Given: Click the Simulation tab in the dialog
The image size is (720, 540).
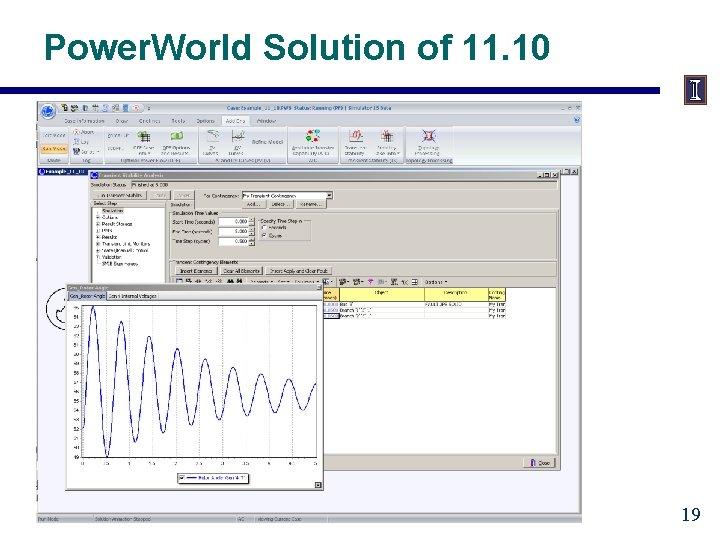Looking at the screenshot, I should [180, 204].
